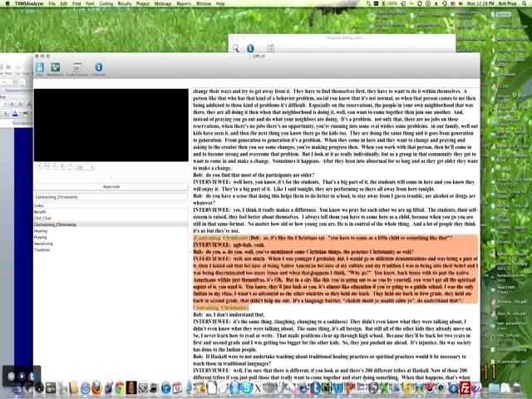Open Firefox from the Dock
Screen dimensions: 532x399
tap(96, 387)
